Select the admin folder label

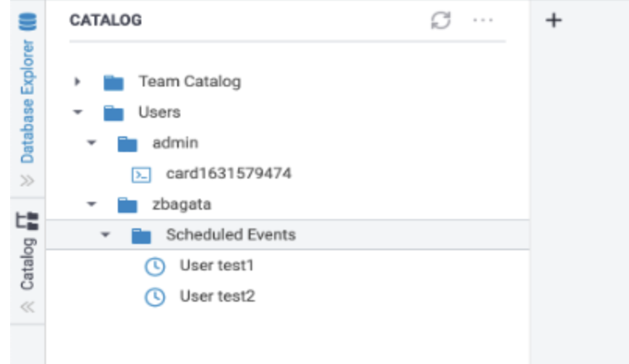pos(176,143)
